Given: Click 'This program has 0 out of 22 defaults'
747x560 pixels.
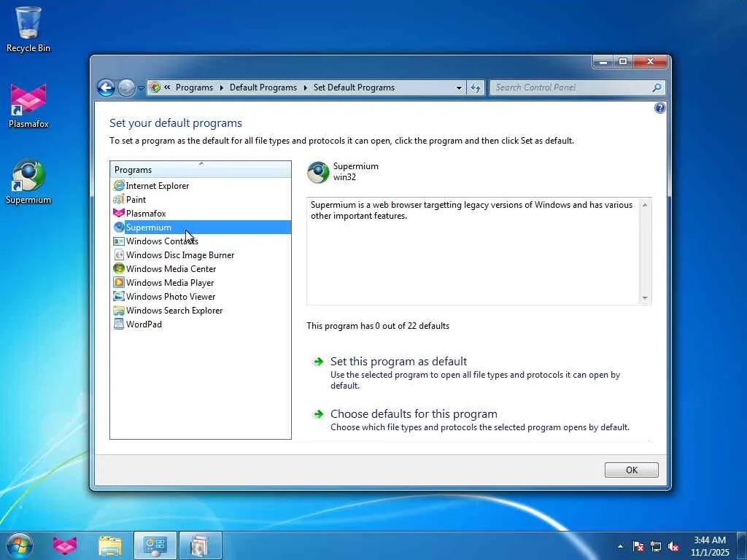Looking at the screenshot, I should pyautogui.click(x=378, y=326).
